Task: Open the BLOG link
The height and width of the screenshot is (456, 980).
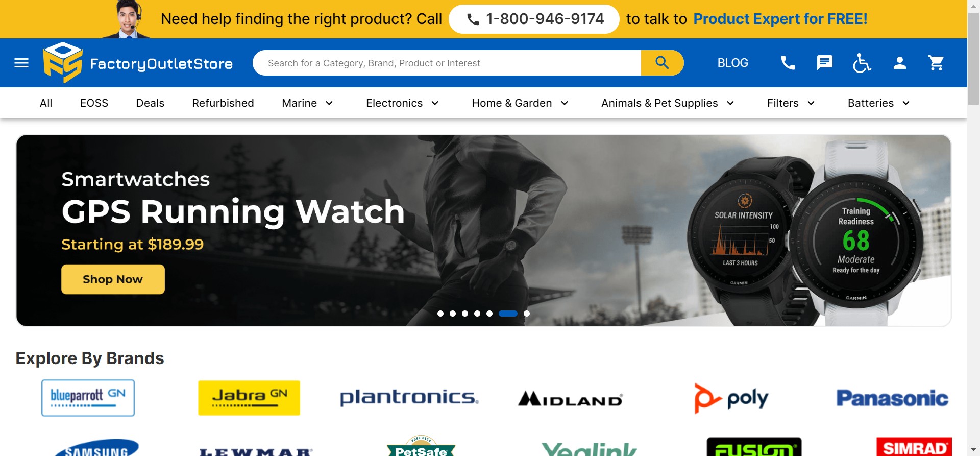Action: (733, 63)
